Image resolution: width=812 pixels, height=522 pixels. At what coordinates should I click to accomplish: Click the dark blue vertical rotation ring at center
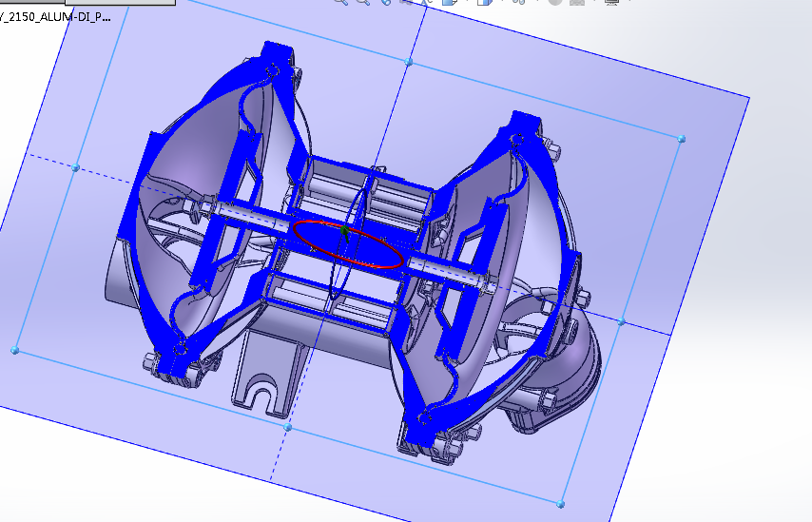click(347, 244)
